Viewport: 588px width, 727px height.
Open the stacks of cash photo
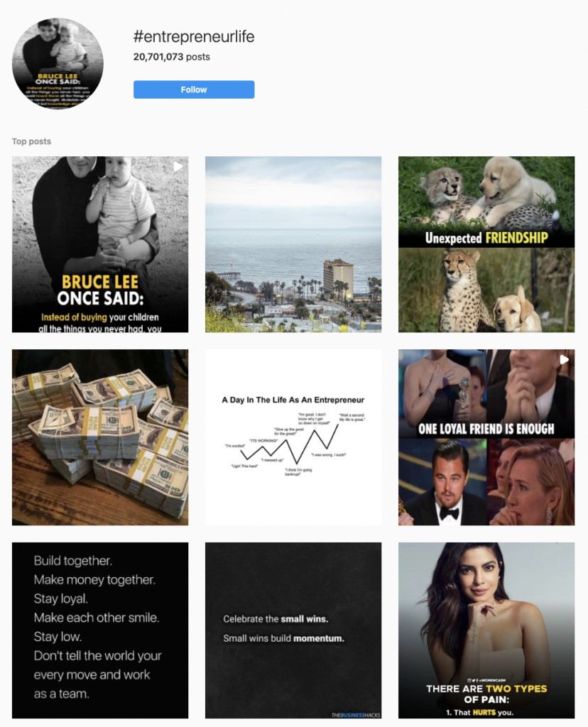pyautogui.click(x=100, y=437)
